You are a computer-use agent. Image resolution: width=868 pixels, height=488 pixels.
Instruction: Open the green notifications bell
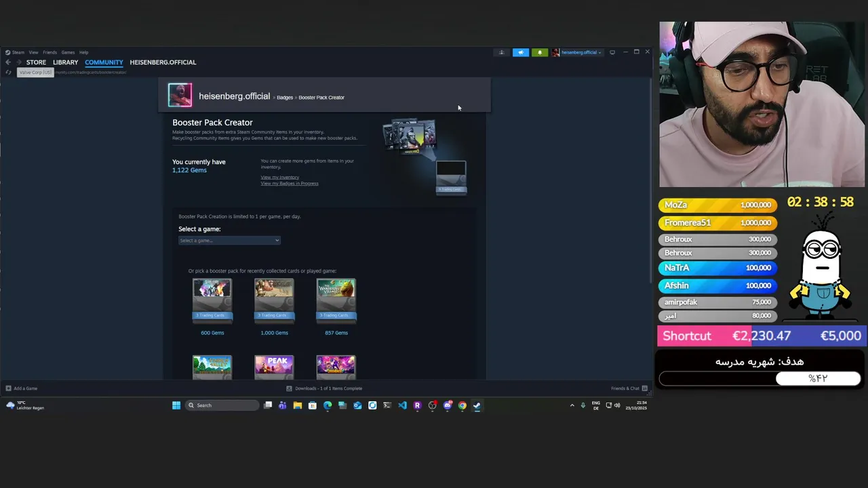540,52
